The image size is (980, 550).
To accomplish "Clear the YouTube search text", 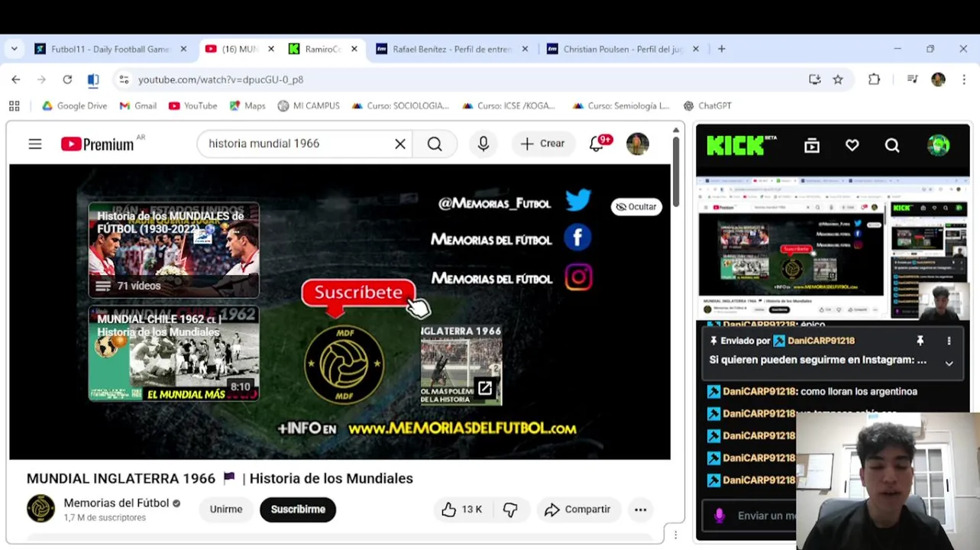I will point(399,144).
